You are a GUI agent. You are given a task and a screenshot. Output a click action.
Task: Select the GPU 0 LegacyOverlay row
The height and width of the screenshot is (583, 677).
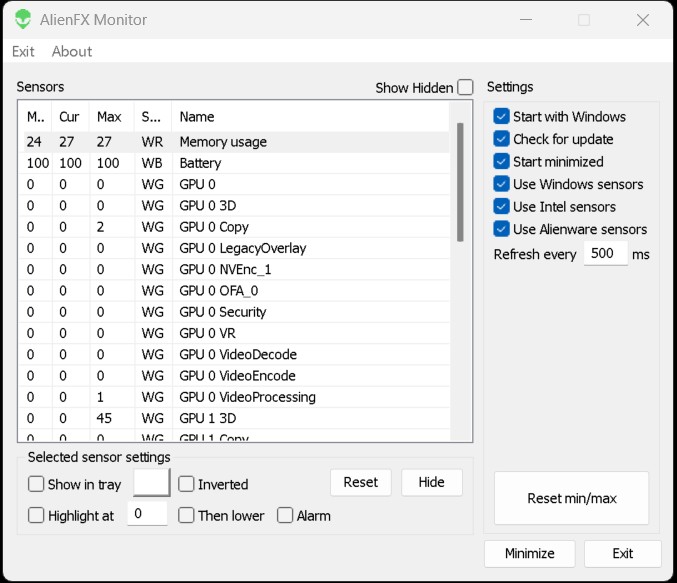[x=234, y=248]
